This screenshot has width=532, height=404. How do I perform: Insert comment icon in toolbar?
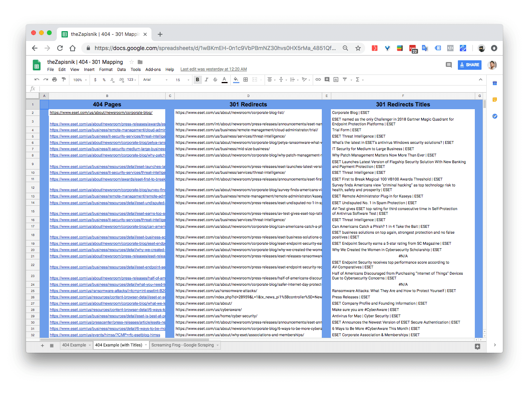click(x=327, y=80)
